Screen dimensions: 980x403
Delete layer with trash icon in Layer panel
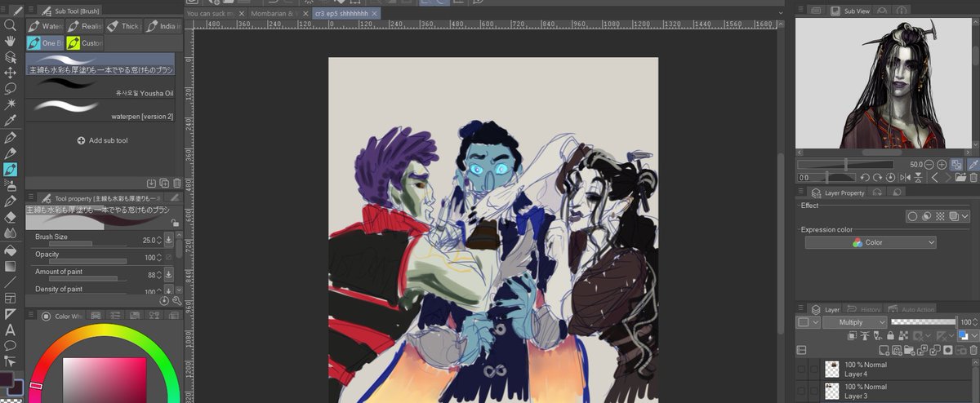(x=973, y=350)
